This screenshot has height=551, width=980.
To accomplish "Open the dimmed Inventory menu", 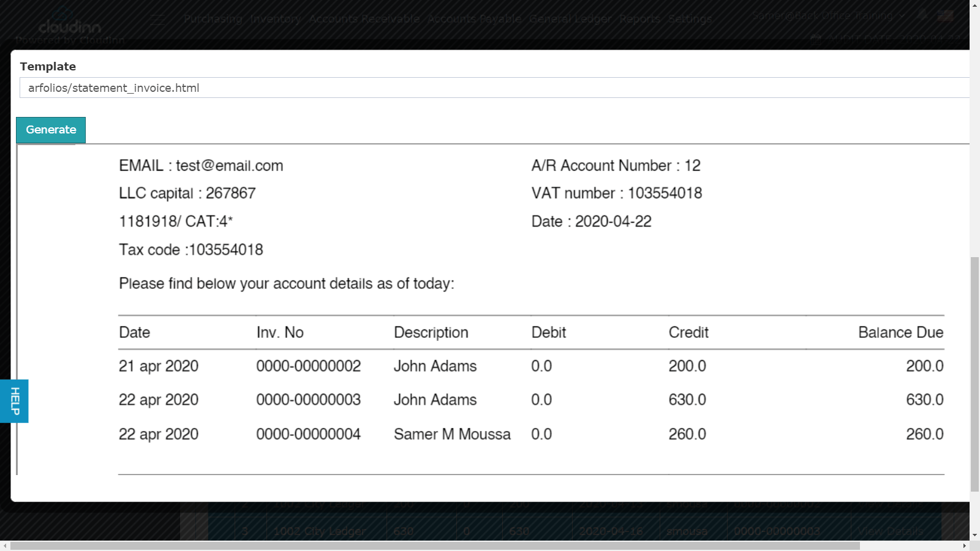I will coord(275,19).
